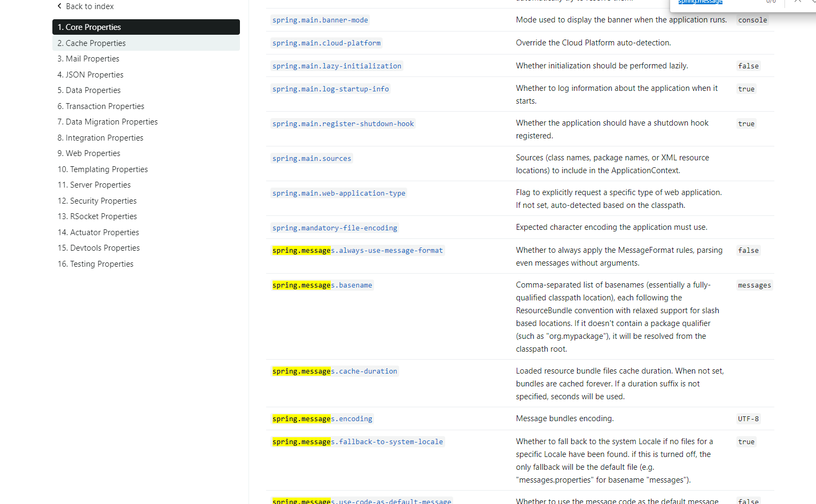The width and height of the screenshot is (816, 504).
Task: Navigate to "11. Server Properties"
Action: pos(94,185)
